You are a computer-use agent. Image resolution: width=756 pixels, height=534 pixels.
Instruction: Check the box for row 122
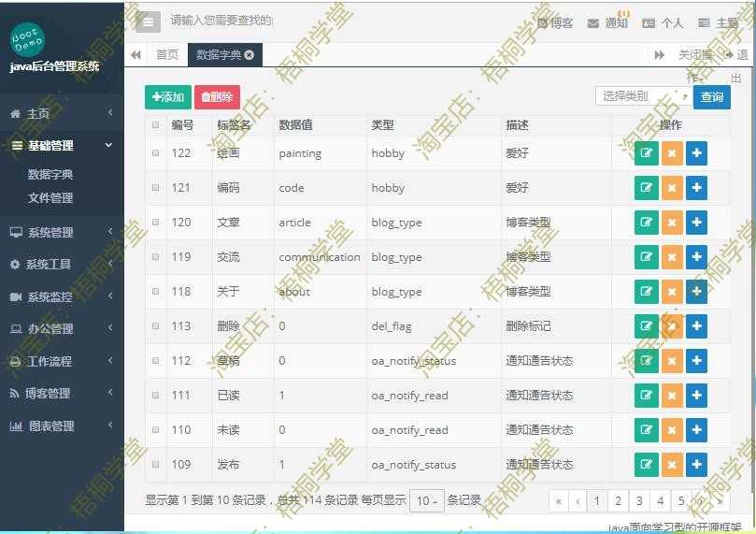click(155, 153)
